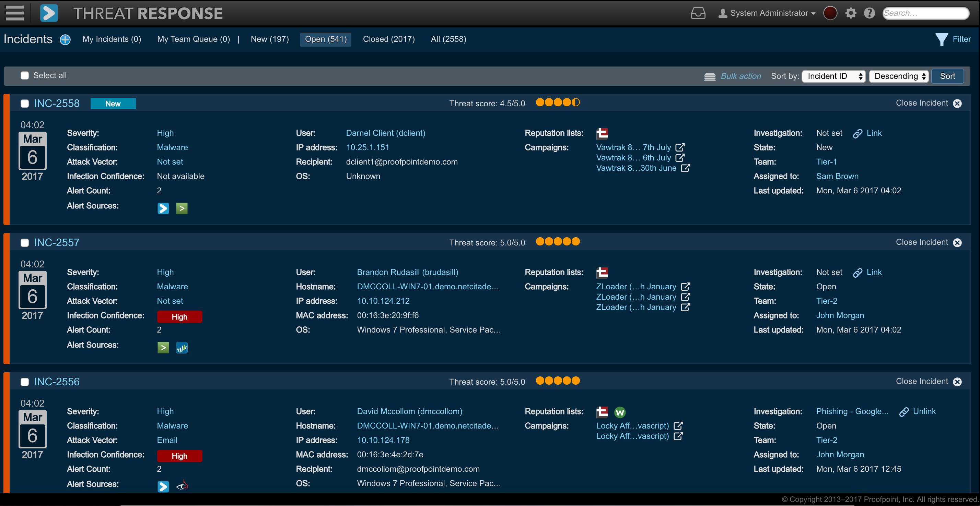
Task: Click green alert source icon in INC-2558
Action: pyautogui.click(x=182, y=208)
